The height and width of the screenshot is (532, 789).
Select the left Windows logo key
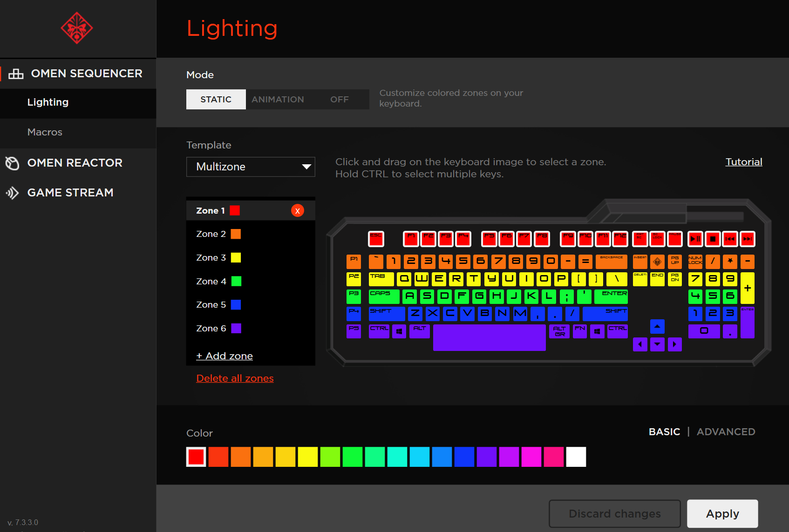(399, 331)
